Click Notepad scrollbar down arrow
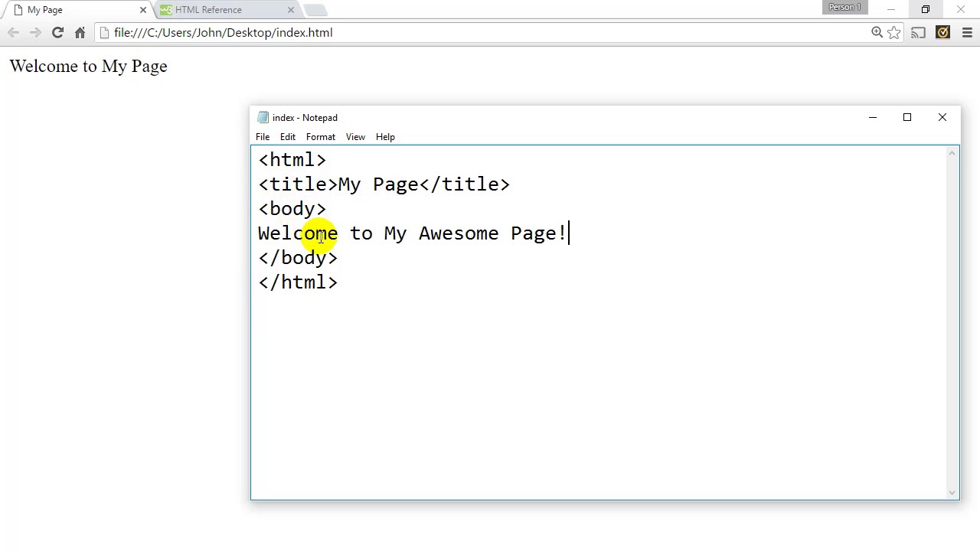 pos(952,493)
